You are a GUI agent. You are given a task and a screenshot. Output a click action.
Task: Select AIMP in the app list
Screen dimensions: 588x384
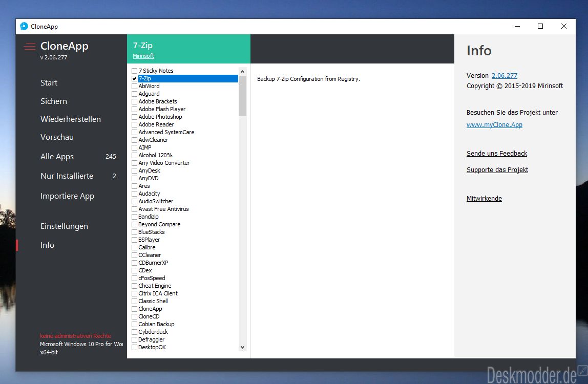(x=145, y=148)
